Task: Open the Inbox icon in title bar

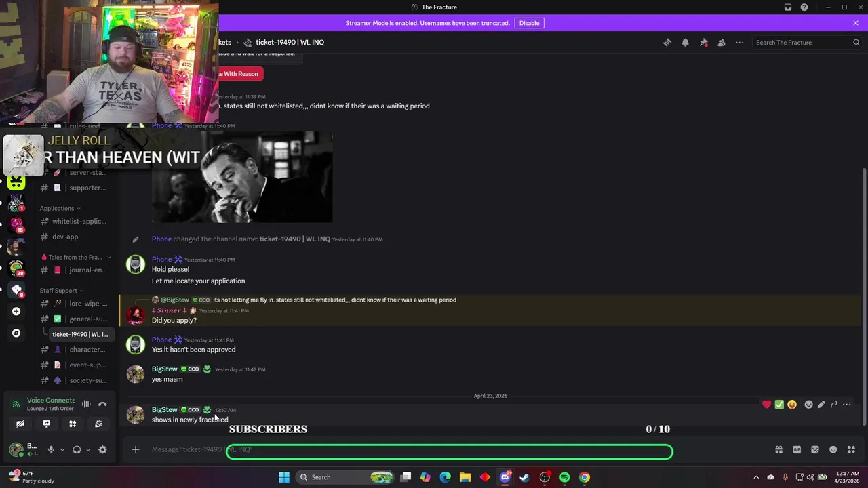Action: (x=788, y=7)
